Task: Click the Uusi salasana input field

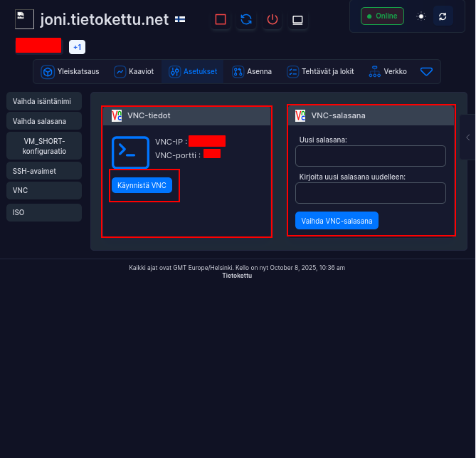Action: [370, 156]
